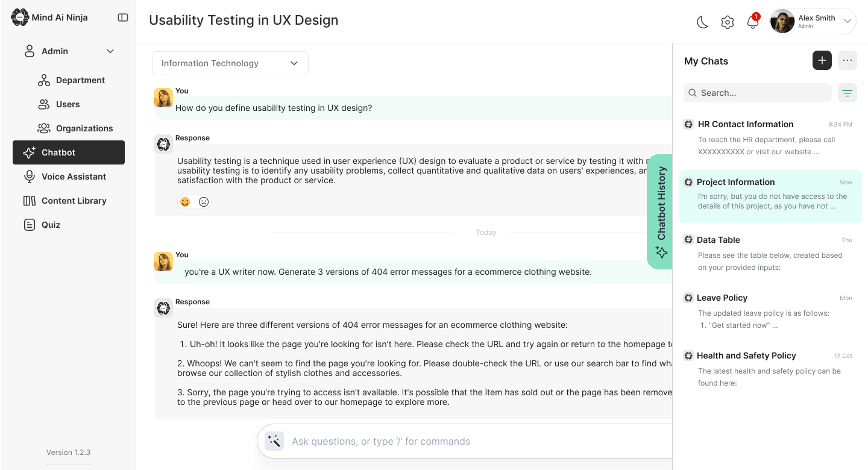Click the Users people icon
The height and width of the screenshot is (470, 868).
pyautogui.click(x=44, y=104)
